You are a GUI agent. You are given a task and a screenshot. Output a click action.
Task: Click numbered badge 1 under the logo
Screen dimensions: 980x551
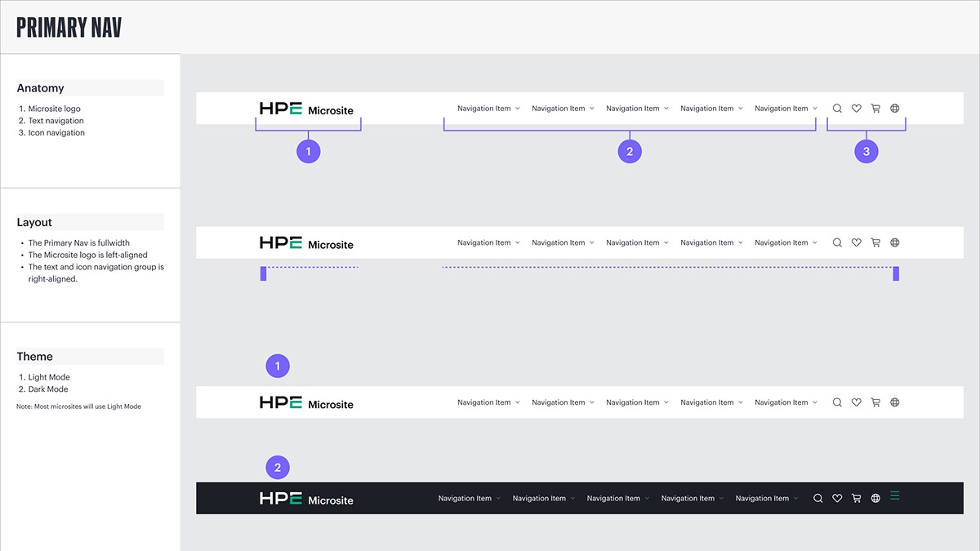(308, 150)
